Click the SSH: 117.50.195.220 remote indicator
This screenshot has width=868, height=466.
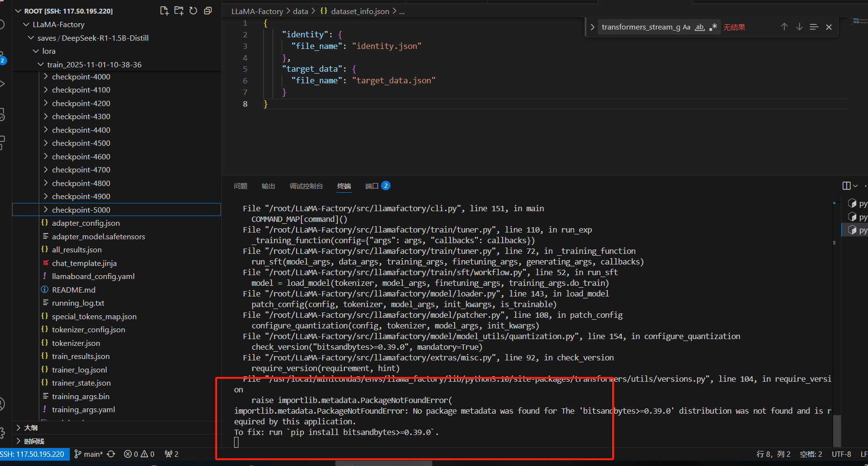tap(33, 454)
